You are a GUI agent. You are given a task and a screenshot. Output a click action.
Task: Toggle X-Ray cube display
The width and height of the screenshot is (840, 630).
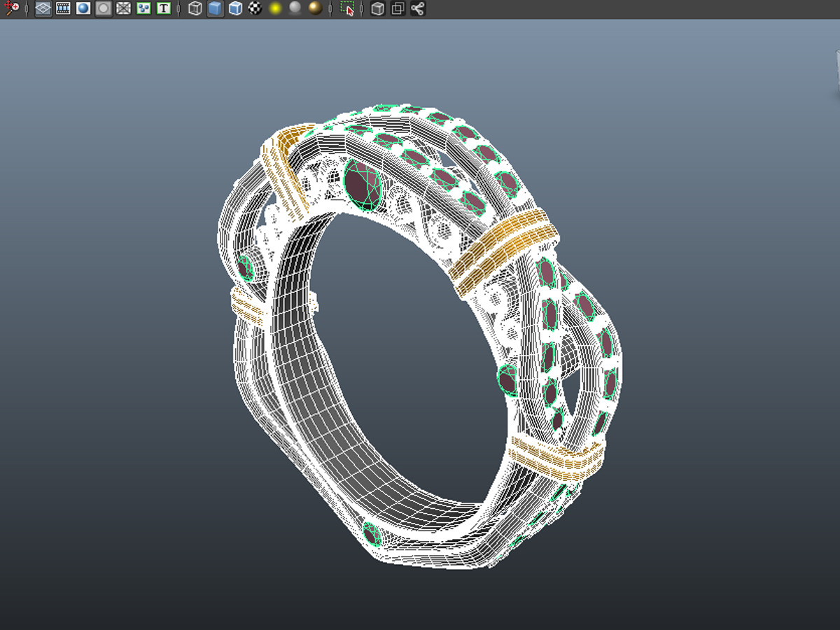[378, 9]
